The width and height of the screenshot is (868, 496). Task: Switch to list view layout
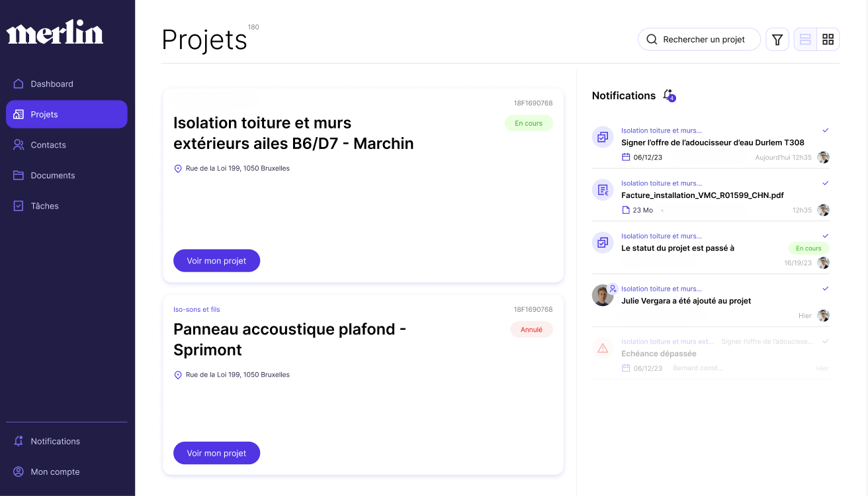(x=805, y=40)
